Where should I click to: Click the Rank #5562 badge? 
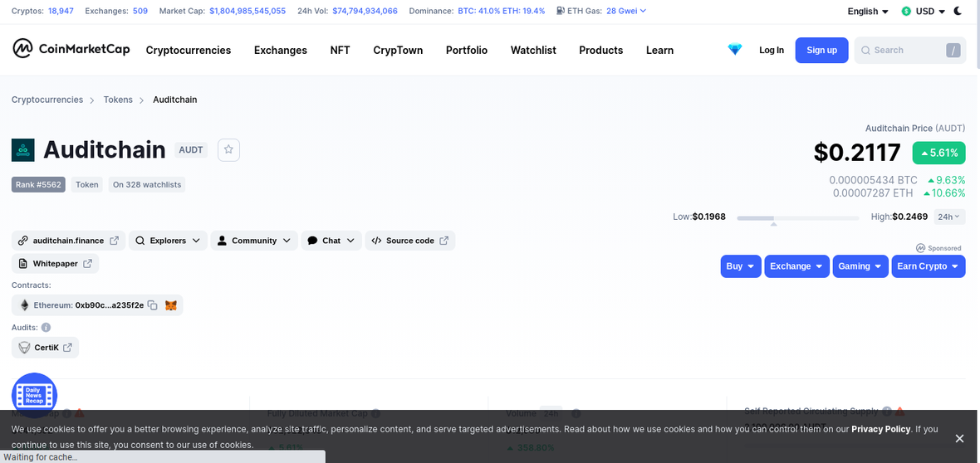click(38, 184)
